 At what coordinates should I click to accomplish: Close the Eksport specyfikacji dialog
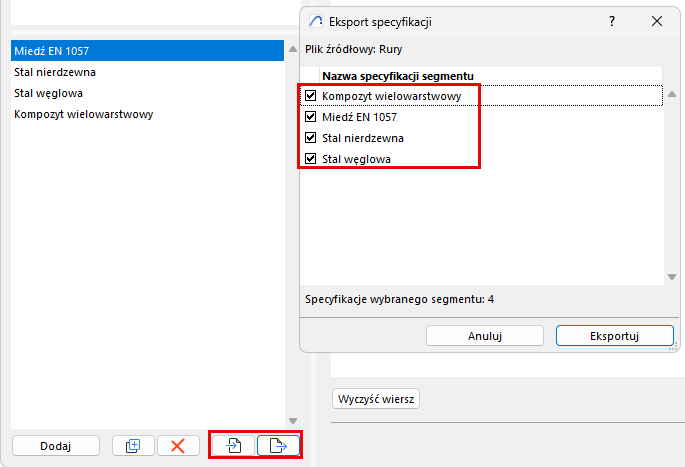657,21
